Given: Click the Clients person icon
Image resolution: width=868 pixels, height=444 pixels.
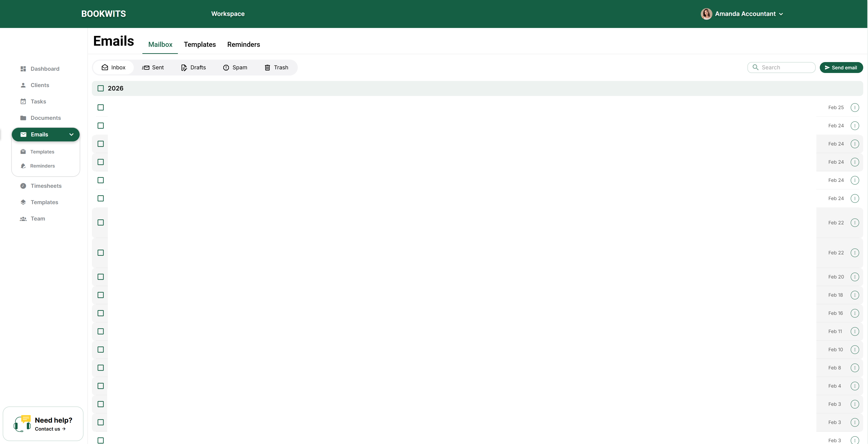Looking at the screenshot, I should click(x=23, y=85).
